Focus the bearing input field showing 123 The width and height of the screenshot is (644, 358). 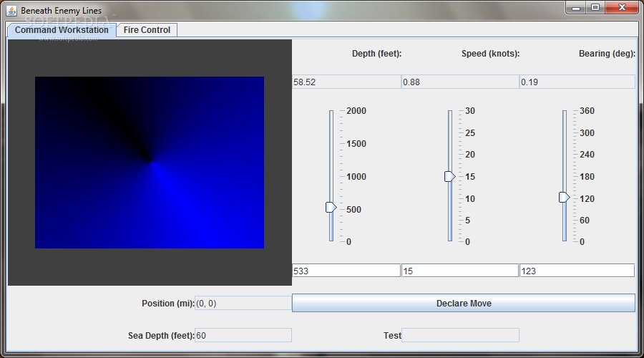click(577, 271)
